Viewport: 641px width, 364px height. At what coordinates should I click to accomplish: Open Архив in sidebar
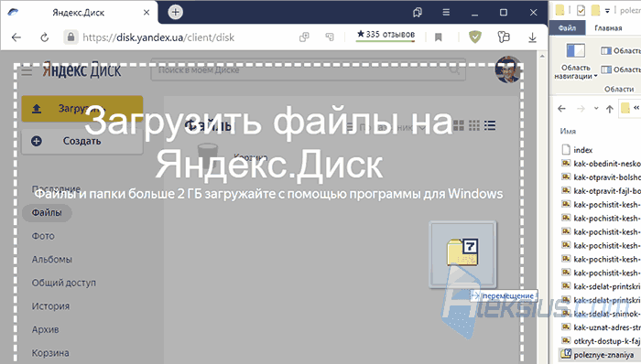pos(46,330)
